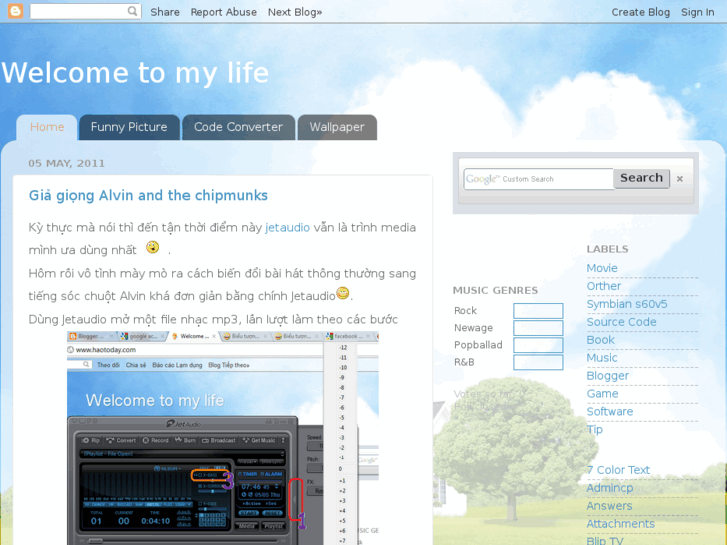Viewport: 727px width, 545px height.
Task: Focus the Blogger navbar search field
Action: (85, 11)
